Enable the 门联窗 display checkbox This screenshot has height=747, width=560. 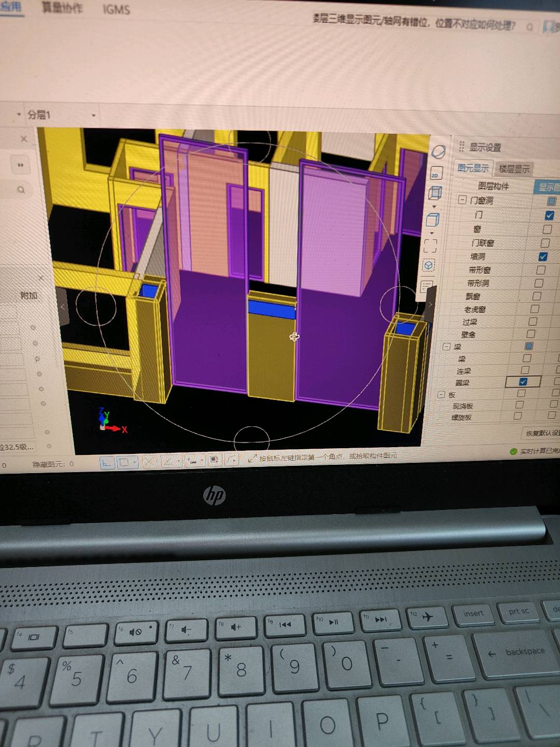(x=545, y=243)
